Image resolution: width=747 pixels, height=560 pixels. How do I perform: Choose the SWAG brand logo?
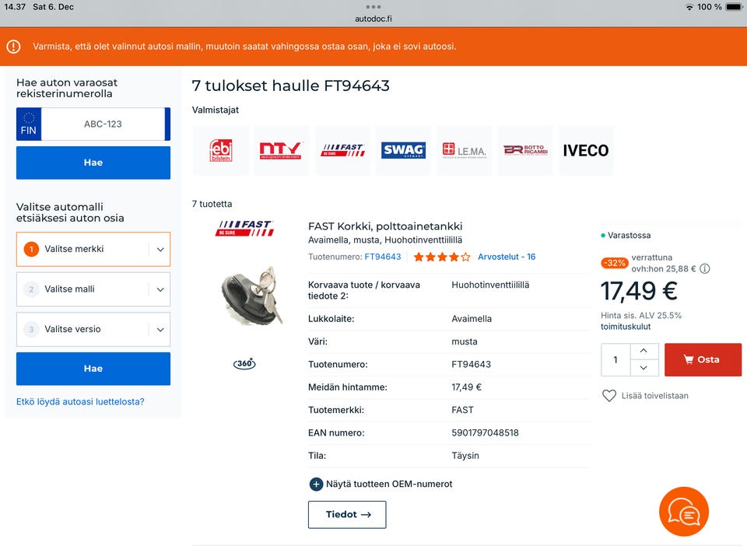403,150
